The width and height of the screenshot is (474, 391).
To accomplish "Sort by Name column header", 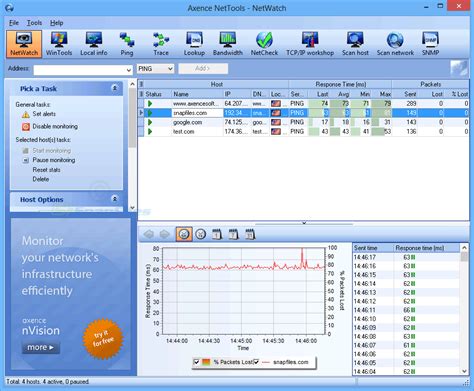I will [x=197, y=94].
